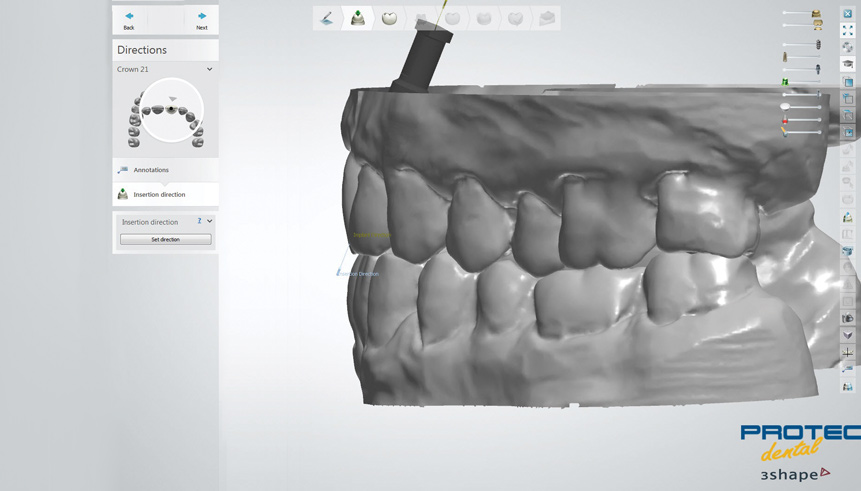Select highlighted tooth in the arch diagram

[x=171, y=108]
